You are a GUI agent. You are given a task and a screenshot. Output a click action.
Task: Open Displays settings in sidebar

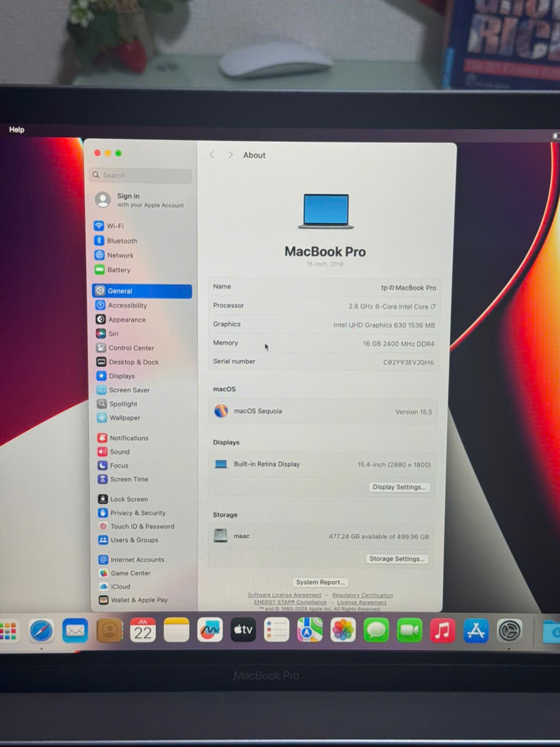116,376
